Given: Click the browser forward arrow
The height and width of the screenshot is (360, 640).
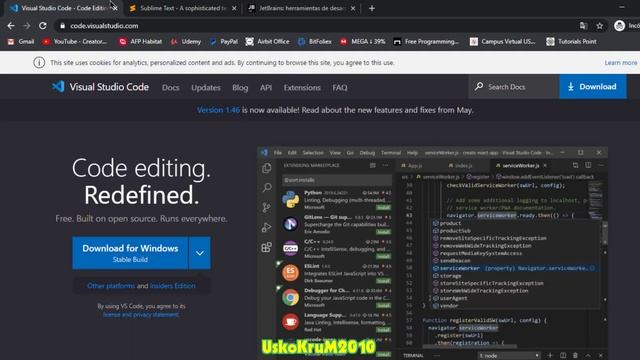Looking at the screenshot, I should pyautogui.click(x=27, y=26).
